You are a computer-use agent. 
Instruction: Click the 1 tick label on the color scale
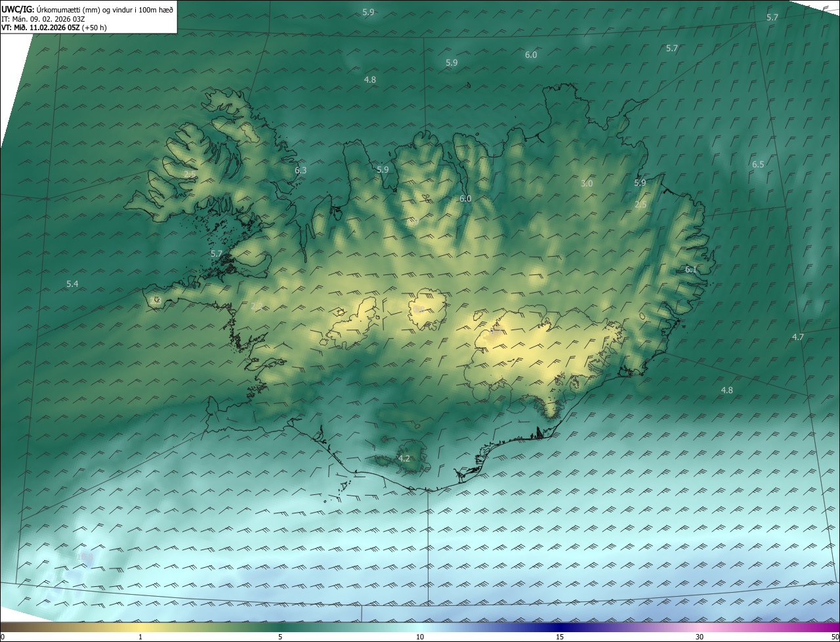pyautogui.click(x=140, y=637)
